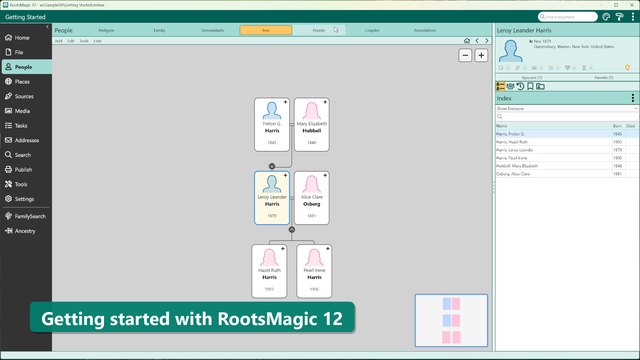This screenshot has height=360, width=640.
Task: Switch to Couples view tab
Action: pyautogui.click(x=372, y=30)
